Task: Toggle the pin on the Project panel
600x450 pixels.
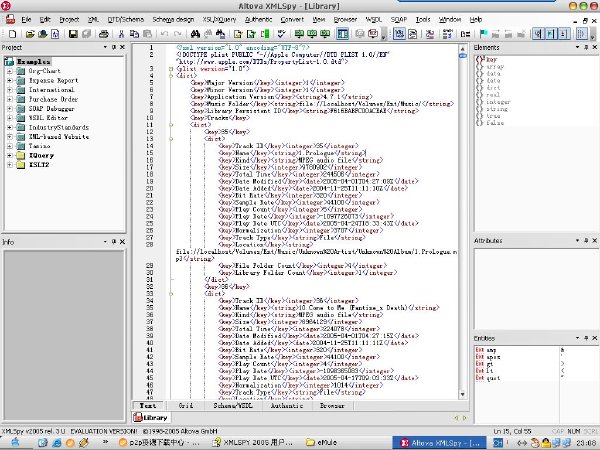Action: pos(114,47)
